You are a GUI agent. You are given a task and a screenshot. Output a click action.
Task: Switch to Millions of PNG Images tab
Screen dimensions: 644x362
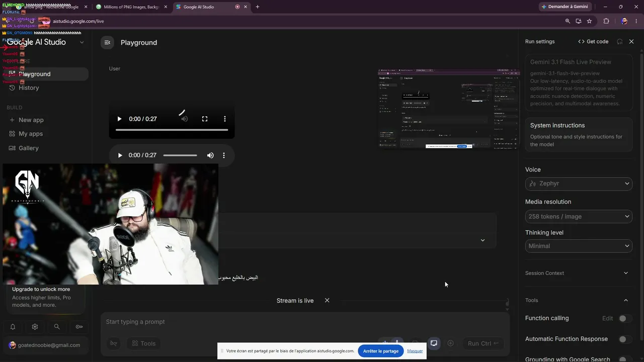click(132, 7)
